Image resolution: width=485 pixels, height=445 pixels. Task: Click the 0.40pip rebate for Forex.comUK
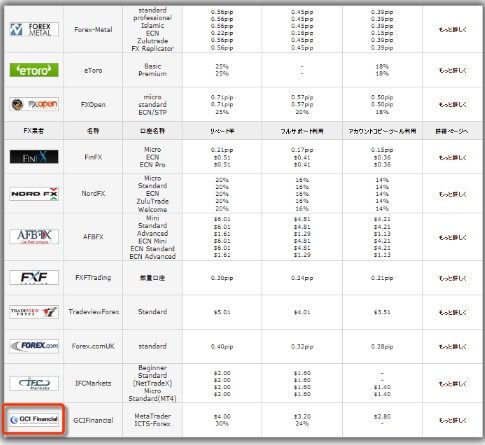coord(222,347)
